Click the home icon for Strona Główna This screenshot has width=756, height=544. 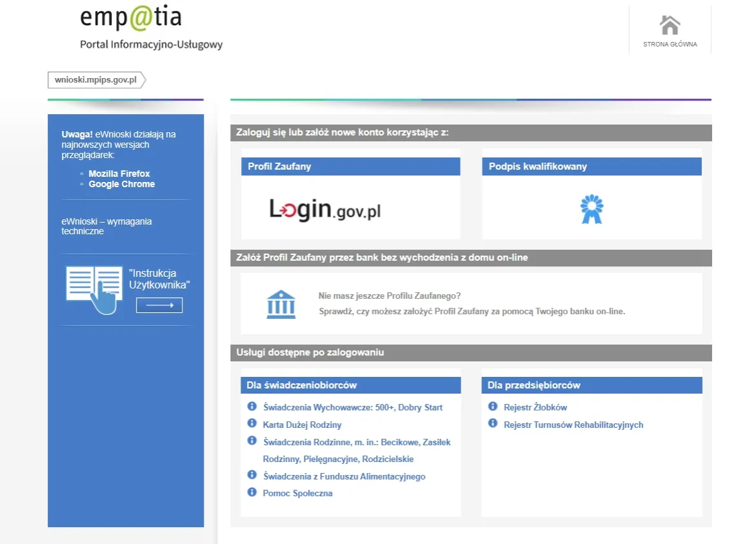tap(670, 26)
